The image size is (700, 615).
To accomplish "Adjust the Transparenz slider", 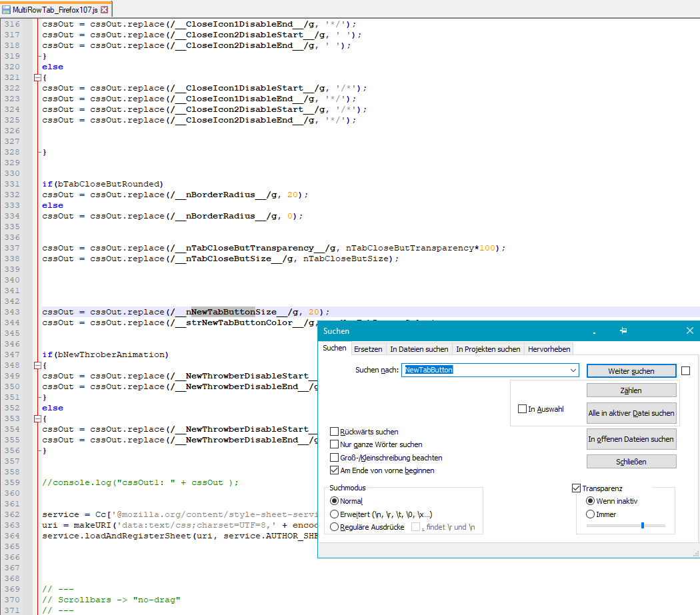I will click(642, 526).
